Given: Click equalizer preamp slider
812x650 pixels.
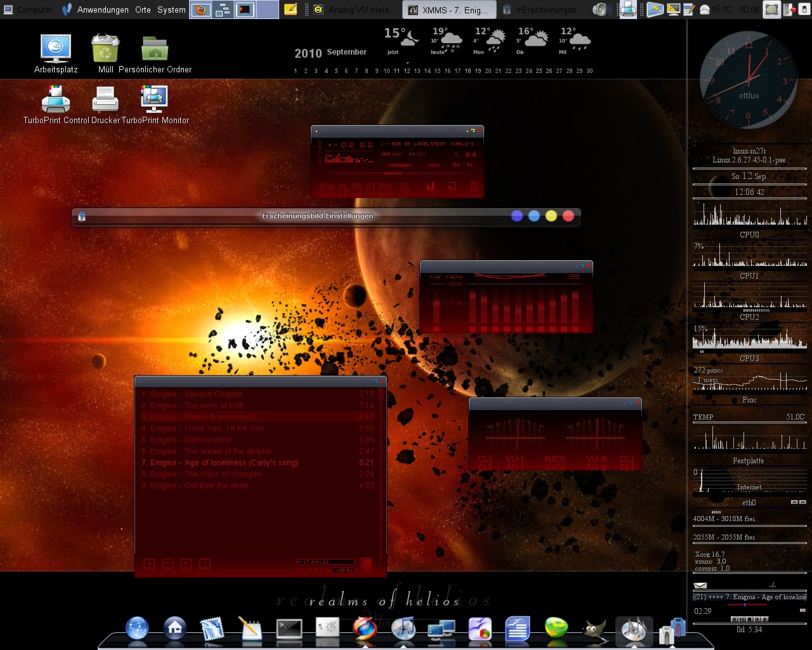Looking at the screenshot, I should click(x=436, y=308).
